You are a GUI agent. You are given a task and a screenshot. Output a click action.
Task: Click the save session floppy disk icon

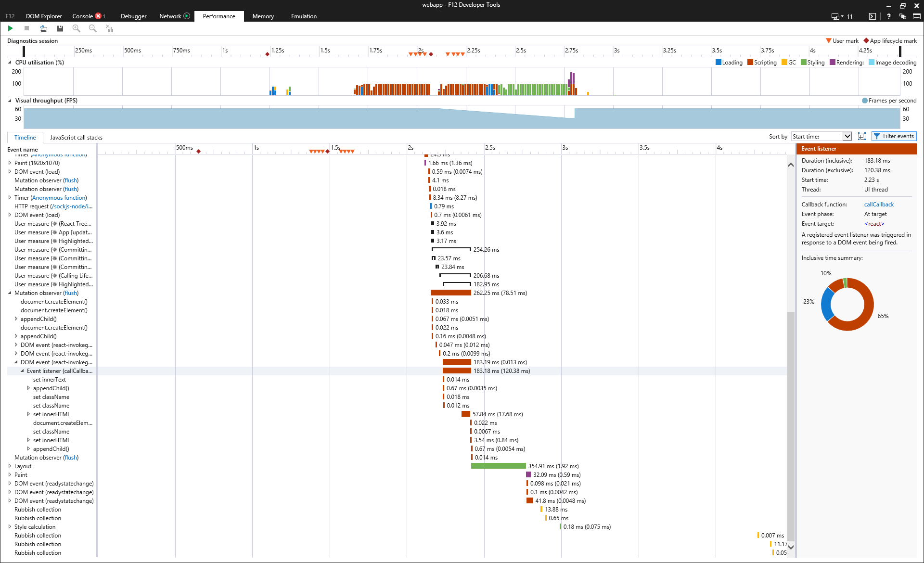(x=60, y=28)
